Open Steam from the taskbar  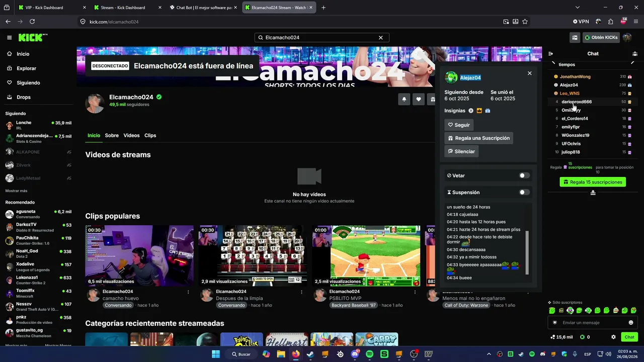pyautogui.click(x=310, y=354)
